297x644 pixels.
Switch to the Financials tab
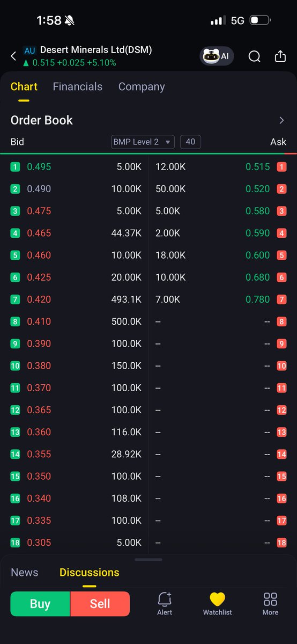coord(78,87)
